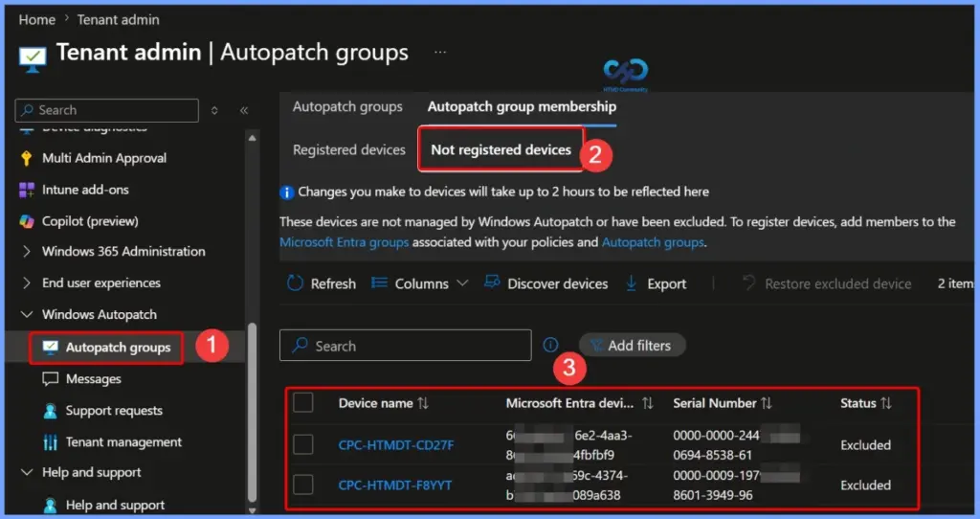Go to Tenant admin breadcrumb
980x519 pixels.
coord(118,20)
